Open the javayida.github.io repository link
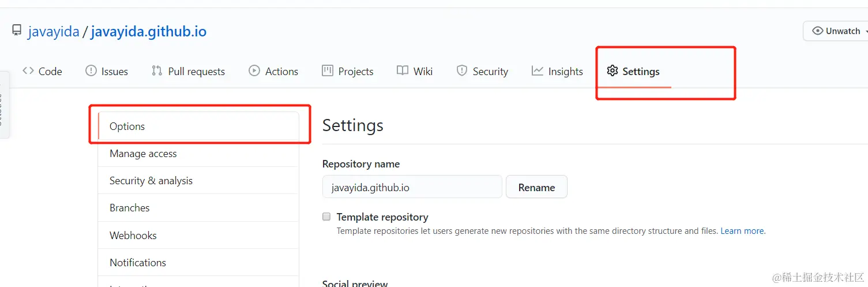Image resolution: width=868 pixels, height=287 pixels. pos(149,31)
